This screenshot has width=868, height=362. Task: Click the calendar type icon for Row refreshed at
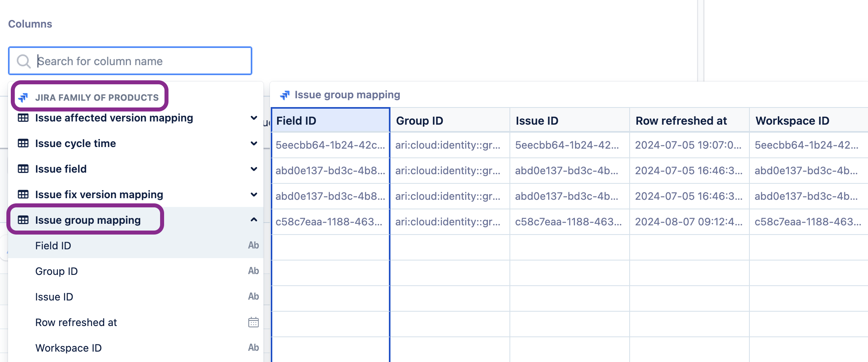(254, 322)
